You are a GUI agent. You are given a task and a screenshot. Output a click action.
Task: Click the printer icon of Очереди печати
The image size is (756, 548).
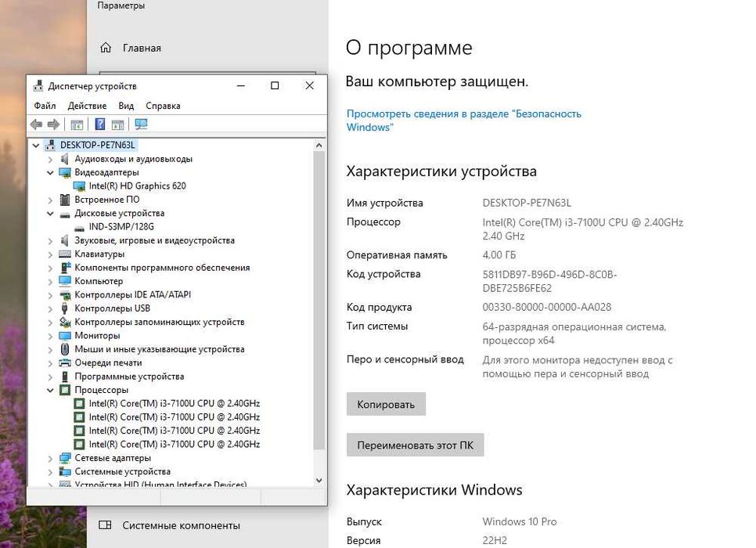tap(65, 362)
